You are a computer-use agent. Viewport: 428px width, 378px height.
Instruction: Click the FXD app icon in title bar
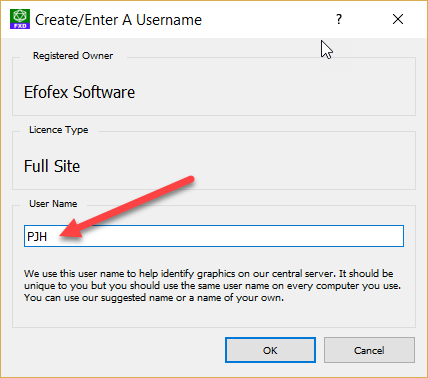click(20, 19)
